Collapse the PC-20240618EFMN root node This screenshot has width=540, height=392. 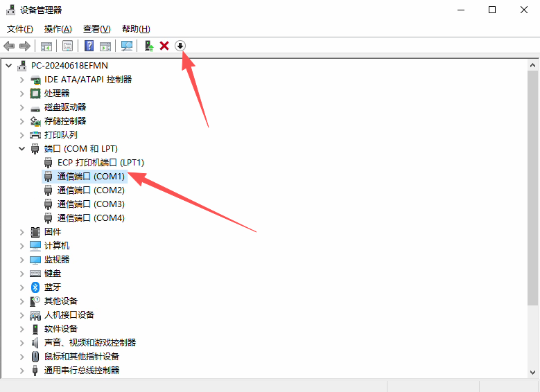click(8, 66)
